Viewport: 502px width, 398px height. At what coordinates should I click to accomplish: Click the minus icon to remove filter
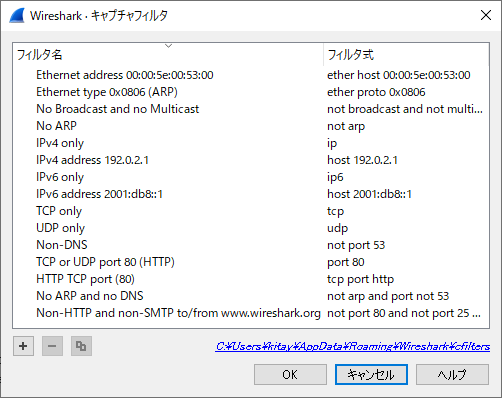pyautogui.click(x=52, y=346)
